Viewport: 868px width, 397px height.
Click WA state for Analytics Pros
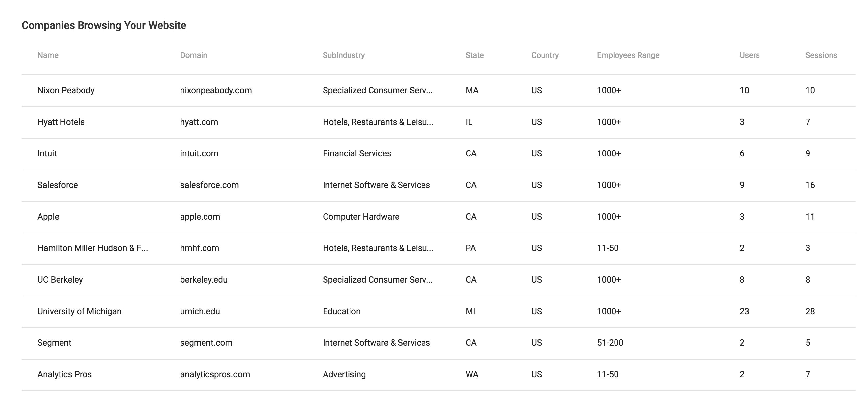tap(472, 374)
